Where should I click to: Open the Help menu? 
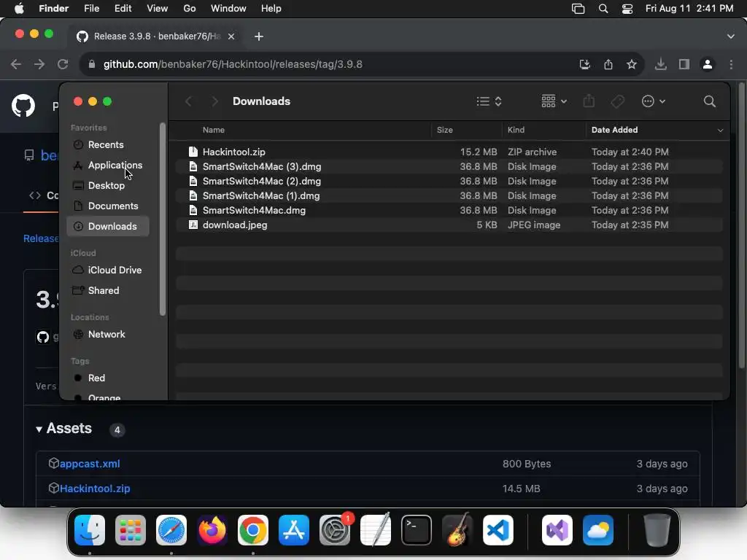(271, 9)
